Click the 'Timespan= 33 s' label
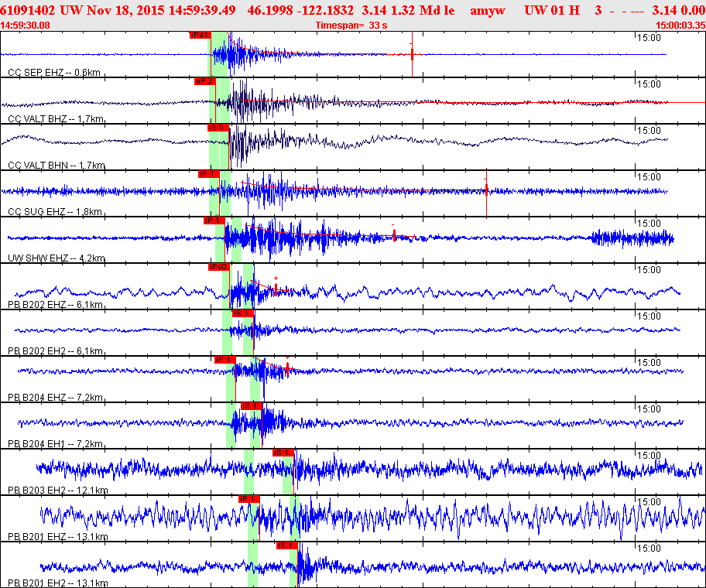This screenshot has width=706, height=588. (x=351, y=26)
